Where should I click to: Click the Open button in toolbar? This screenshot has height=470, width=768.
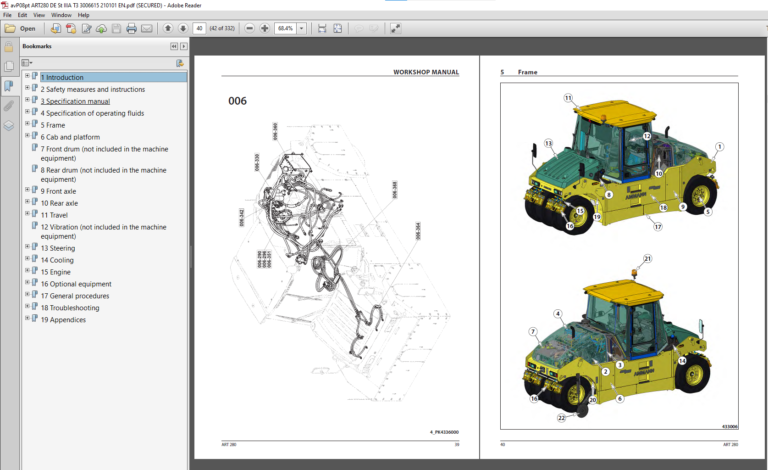pyautogui.click(x=22, y=29)
